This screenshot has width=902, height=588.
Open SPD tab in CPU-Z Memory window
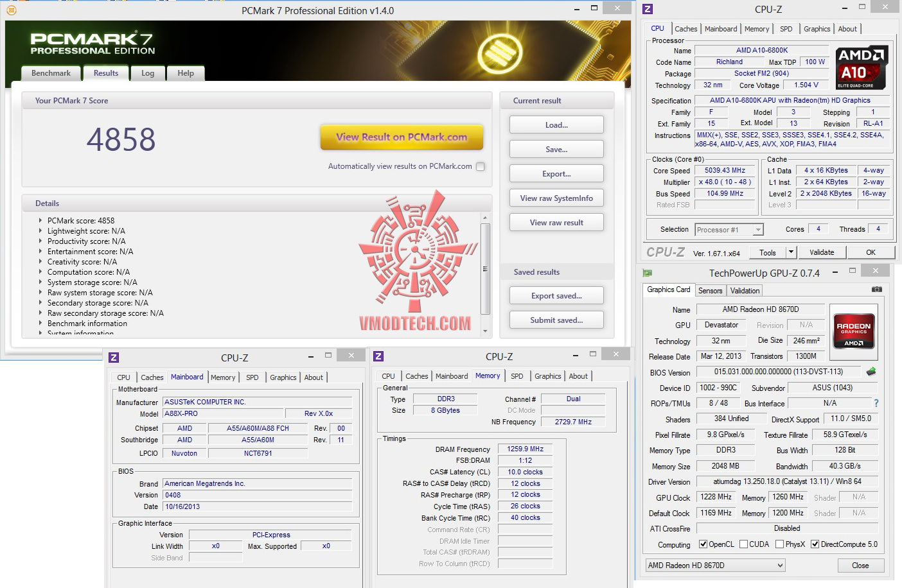click(x=517, y=376)
